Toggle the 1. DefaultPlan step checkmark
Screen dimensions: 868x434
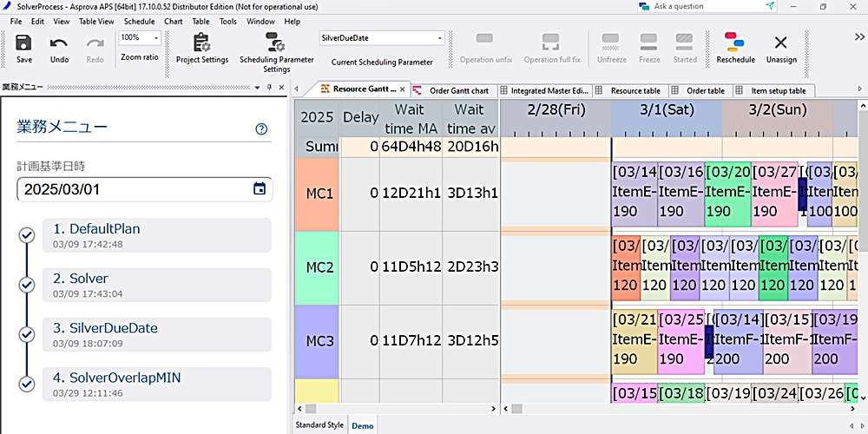click(27, 235)
